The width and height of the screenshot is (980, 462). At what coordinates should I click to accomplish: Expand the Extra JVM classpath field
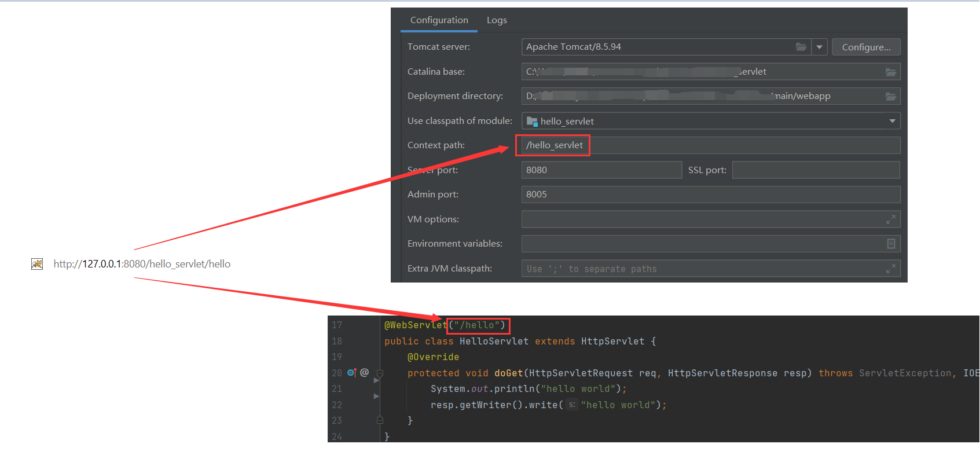coord(891,269)
